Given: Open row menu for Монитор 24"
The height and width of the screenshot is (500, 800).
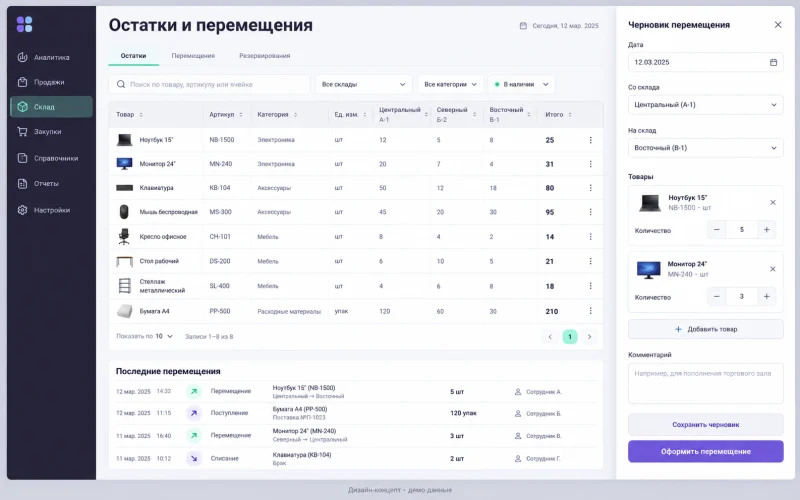Looking at the screenshot, I should (590, 164).
